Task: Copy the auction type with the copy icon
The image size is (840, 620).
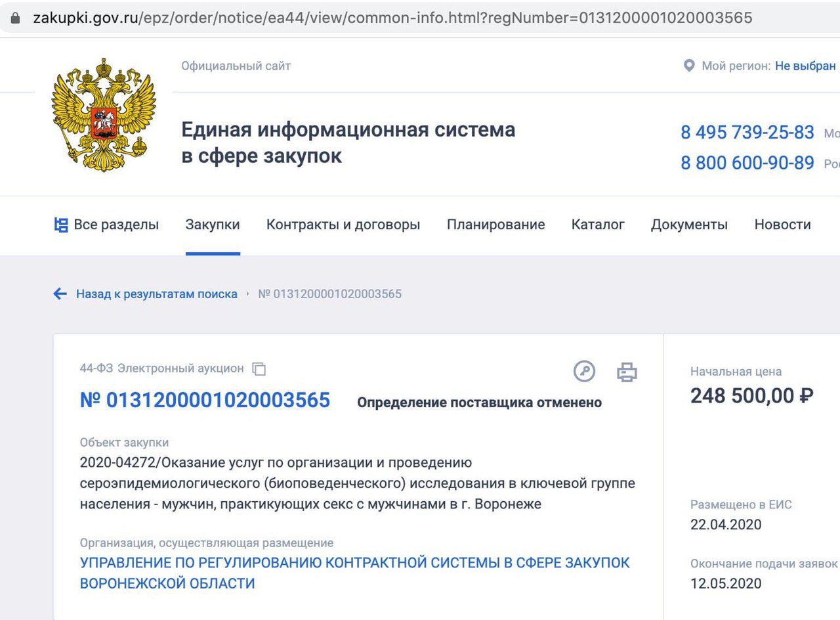Action: (x=259, y=369)
